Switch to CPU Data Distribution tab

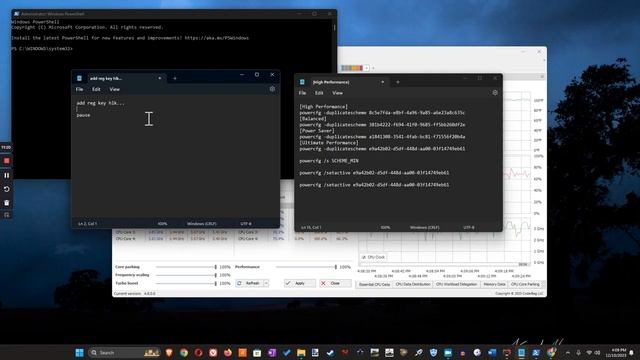[x=413, y=284]
